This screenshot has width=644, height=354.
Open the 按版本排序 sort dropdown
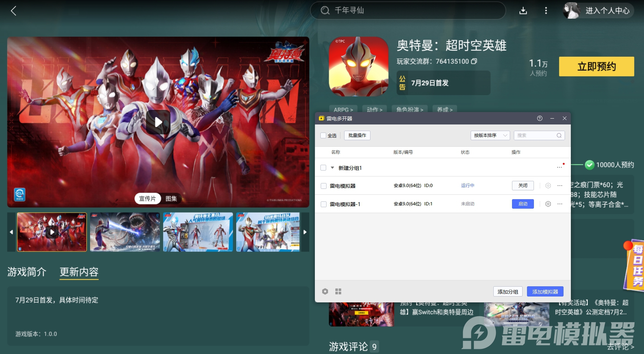click(490, 135)
